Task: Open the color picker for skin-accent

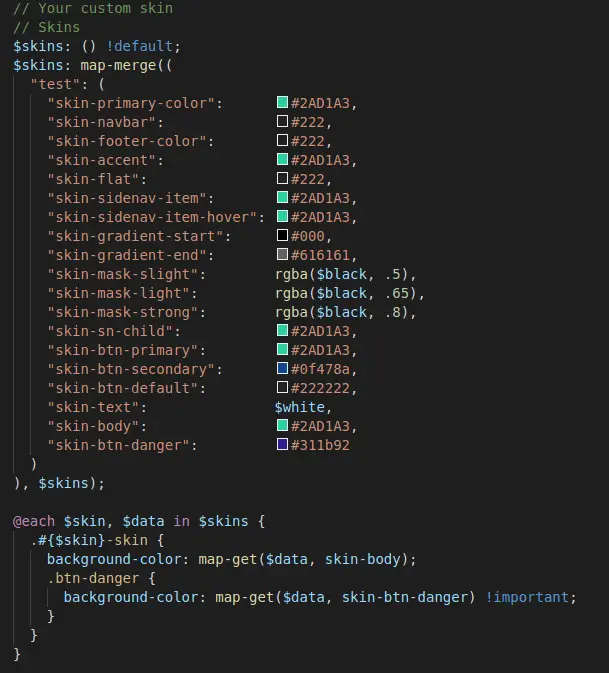Action: coord(282,159)
